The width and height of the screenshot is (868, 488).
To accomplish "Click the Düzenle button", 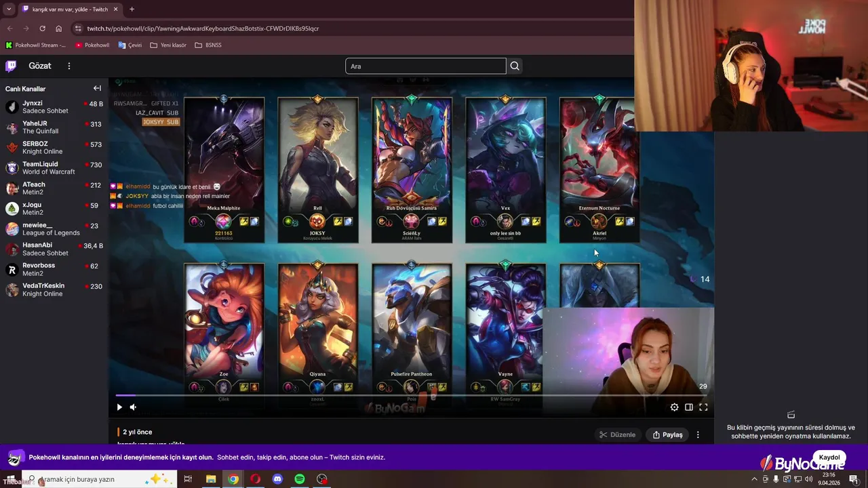I will click(618, 434).
